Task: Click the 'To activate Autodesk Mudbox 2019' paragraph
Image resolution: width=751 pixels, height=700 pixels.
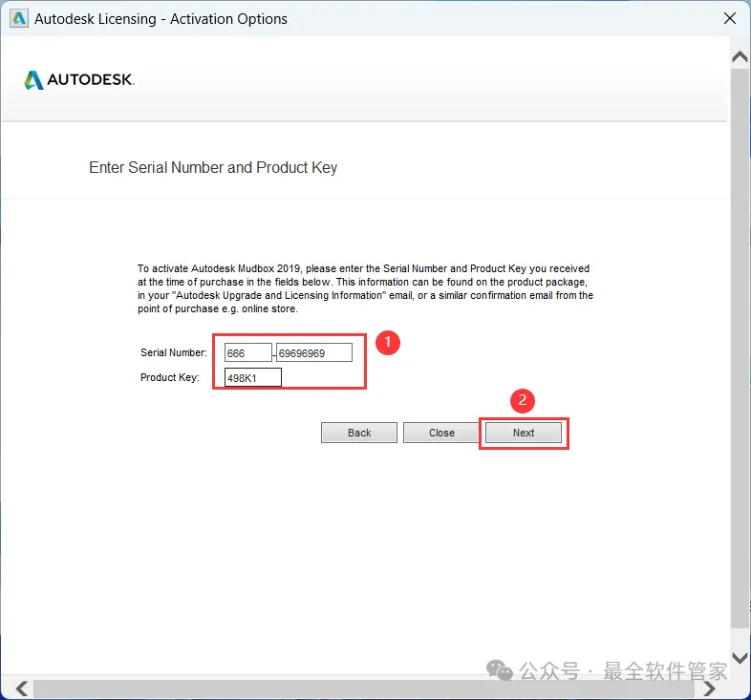Action: [365, 288]
